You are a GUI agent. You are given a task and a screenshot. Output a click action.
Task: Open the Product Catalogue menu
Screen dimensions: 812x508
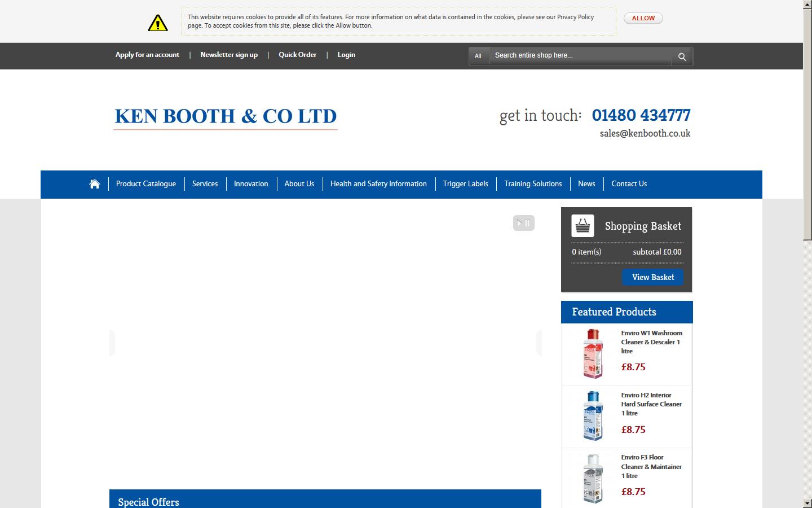tap(145, 183)
